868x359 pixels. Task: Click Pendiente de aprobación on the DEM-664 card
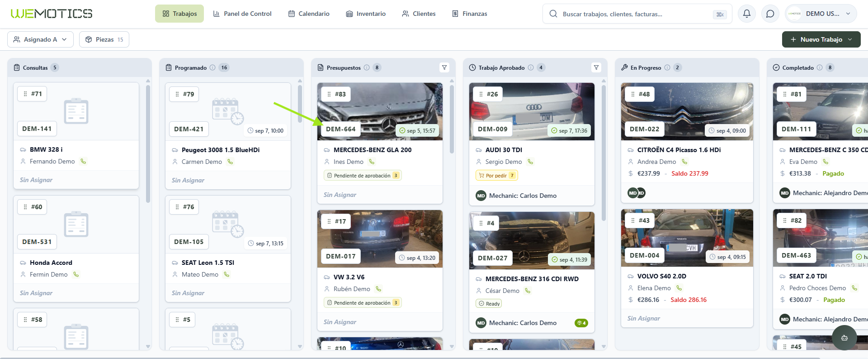point(363,176)
